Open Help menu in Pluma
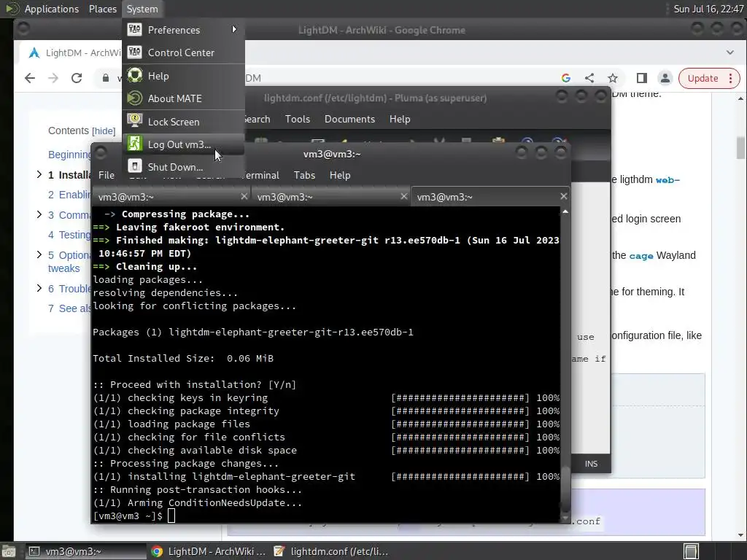The image size is (747, 560). coord(400,119)
